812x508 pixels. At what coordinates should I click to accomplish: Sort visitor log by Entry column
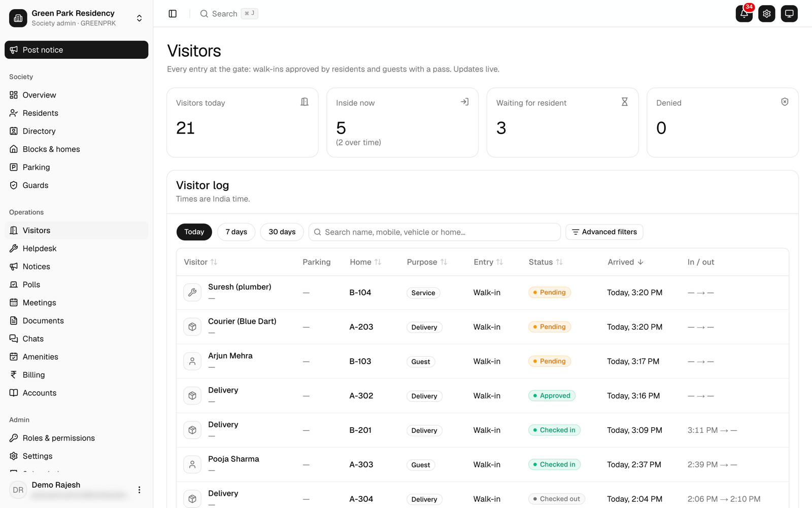click(488, 262)
